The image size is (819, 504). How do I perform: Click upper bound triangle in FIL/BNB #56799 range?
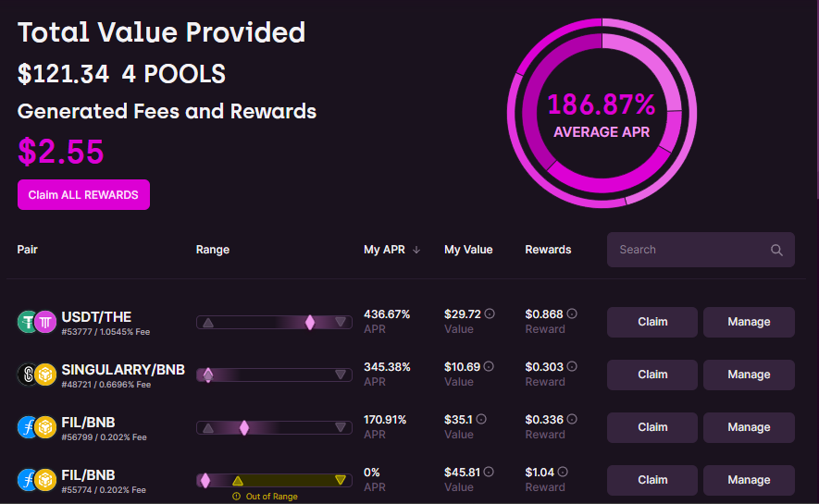coord(341,427)
